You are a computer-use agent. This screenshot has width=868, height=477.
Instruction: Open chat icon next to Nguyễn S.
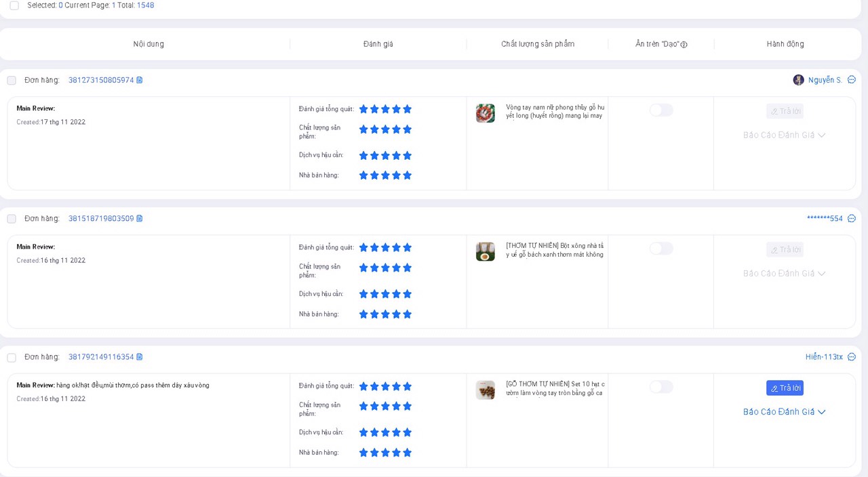point(852,80)
